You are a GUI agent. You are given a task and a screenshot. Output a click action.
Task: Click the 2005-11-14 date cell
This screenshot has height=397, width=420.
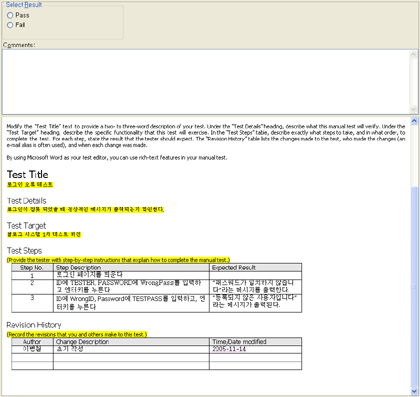229,349
